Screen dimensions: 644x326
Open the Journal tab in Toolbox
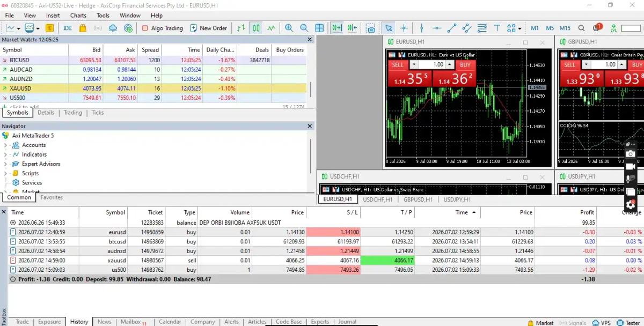click(347, 322)
